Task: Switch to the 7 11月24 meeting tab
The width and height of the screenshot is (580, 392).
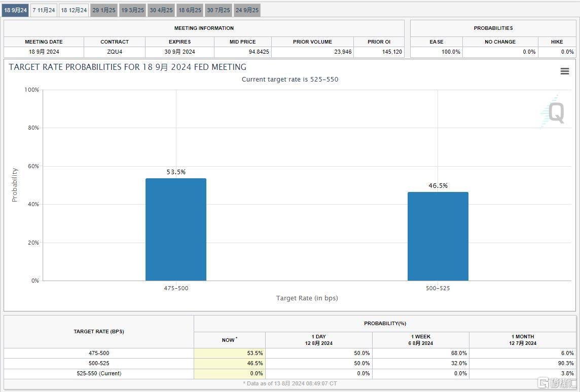Action: click(x=44, y=10)
